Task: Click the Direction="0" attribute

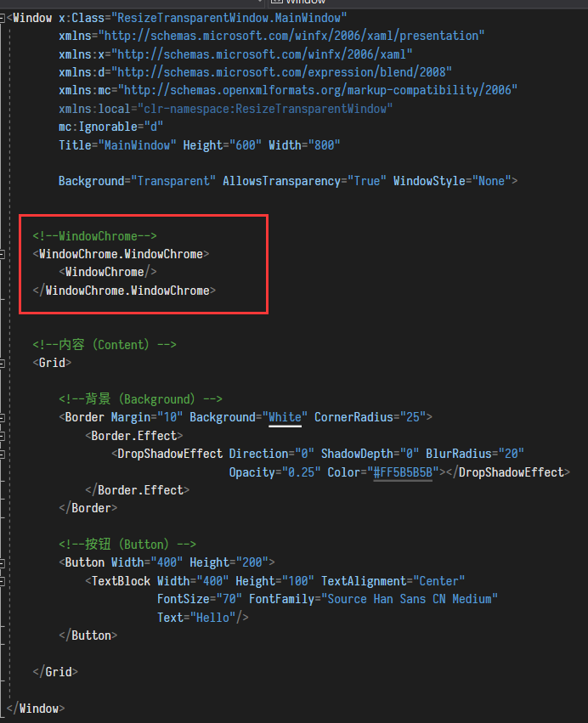Action: pos(272,454)
